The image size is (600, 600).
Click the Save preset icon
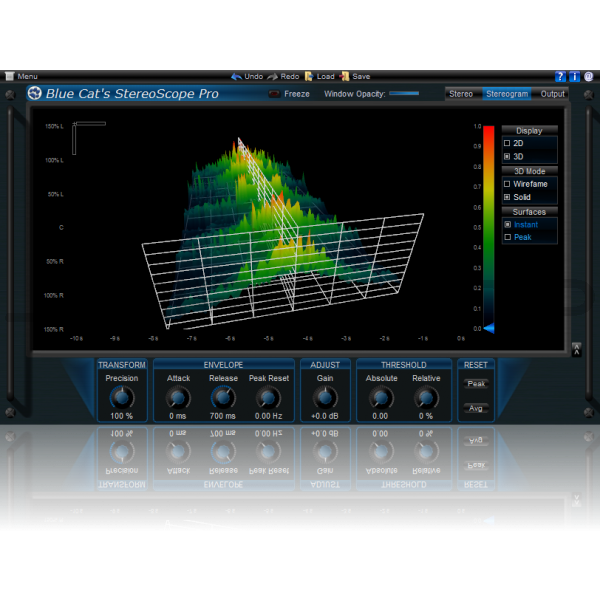click(x=344, y=76)
